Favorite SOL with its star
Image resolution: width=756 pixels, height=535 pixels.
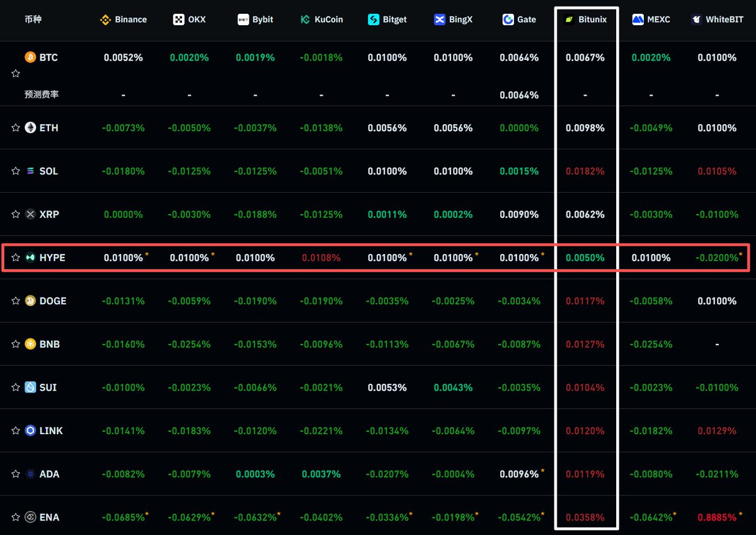tap(16, 171)
